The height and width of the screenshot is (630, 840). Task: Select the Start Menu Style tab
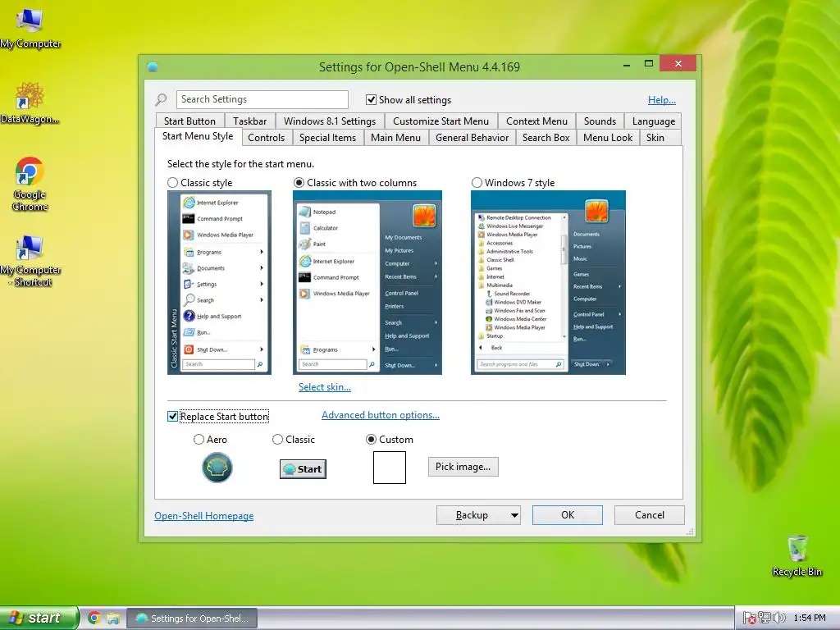pos(198,136)
